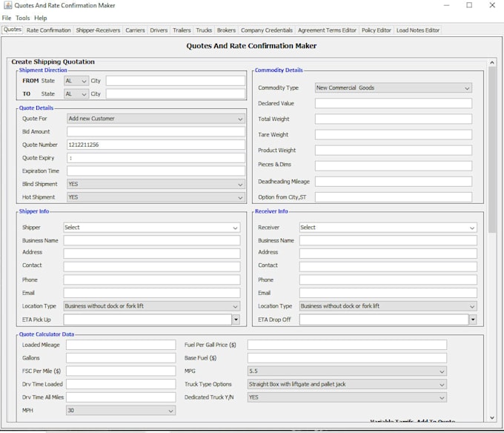Click the Shipper Phone field
This screenshot has width=504, height=433.
(152, 280)
